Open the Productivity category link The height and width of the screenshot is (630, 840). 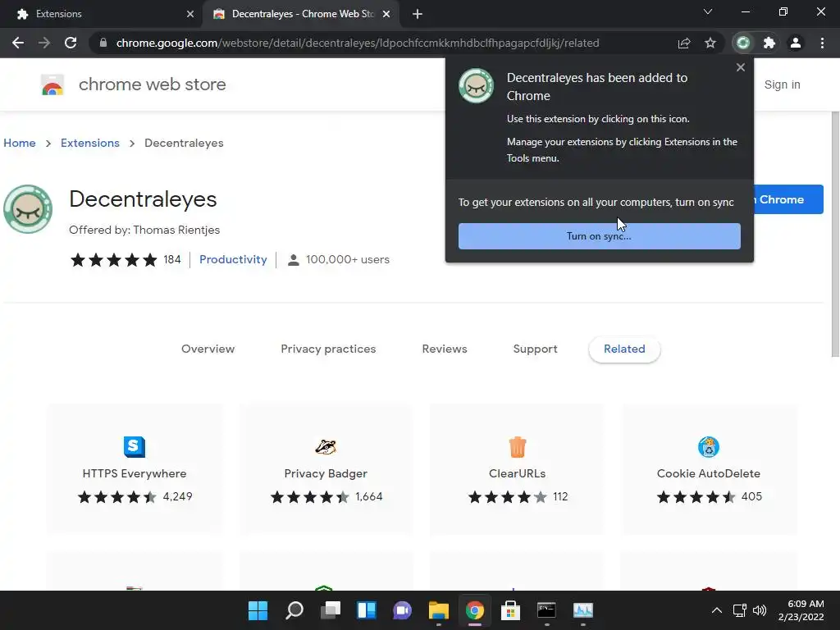pyautogui.click(x=233, y=259)
